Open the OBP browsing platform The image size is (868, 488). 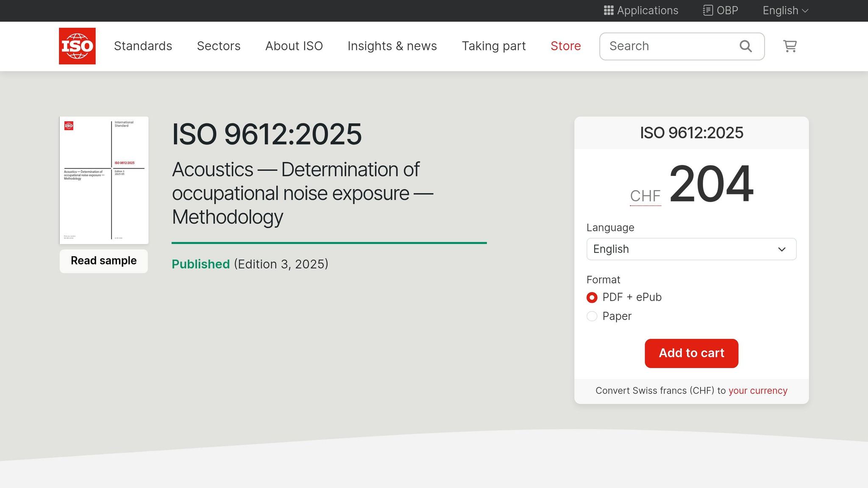pyautogui.click(x=720, y=10)
